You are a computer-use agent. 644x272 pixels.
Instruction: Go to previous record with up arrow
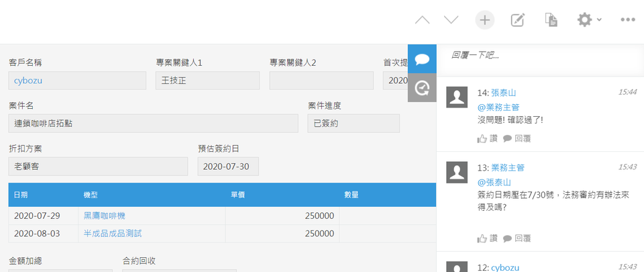(x=422, y=20)
